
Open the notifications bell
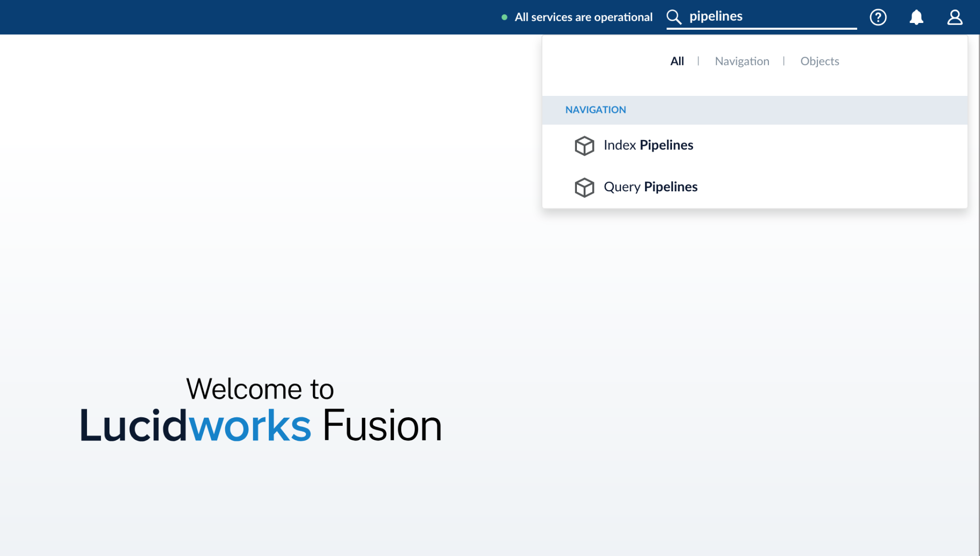click(916, 18)
